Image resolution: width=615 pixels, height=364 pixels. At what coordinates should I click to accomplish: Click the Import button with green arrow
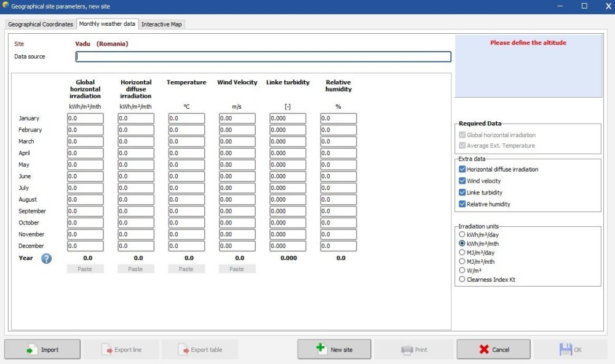point(42,349)
